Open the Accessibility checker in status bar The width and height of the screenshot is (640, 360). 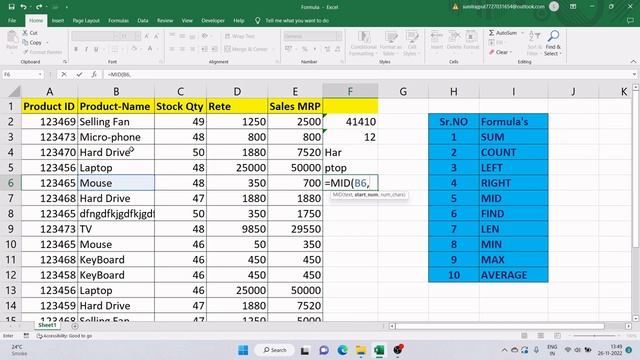(x=64, y=336)
